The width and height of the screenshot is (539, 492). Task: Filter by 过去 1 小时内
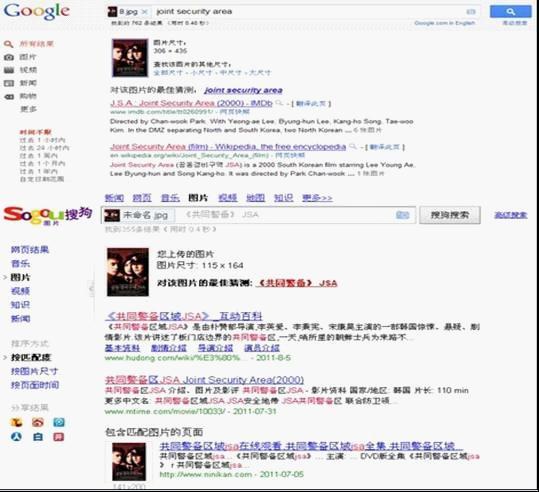point(42,140)
